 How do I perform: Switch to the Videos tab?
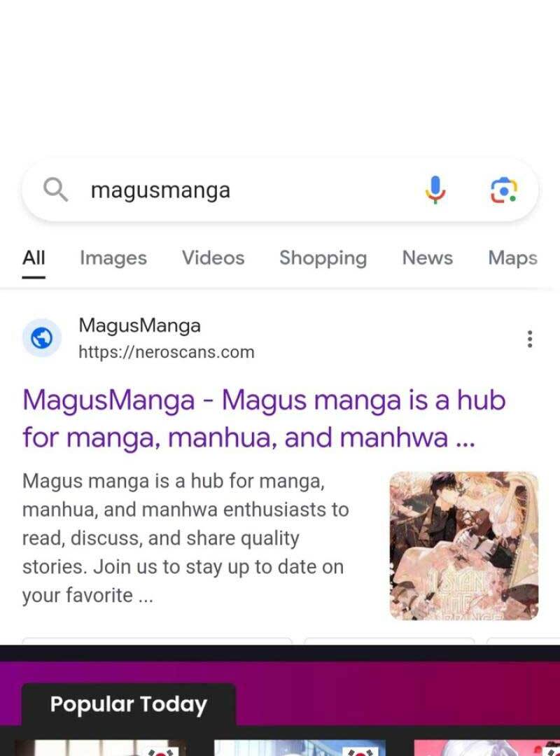point(213,258)
